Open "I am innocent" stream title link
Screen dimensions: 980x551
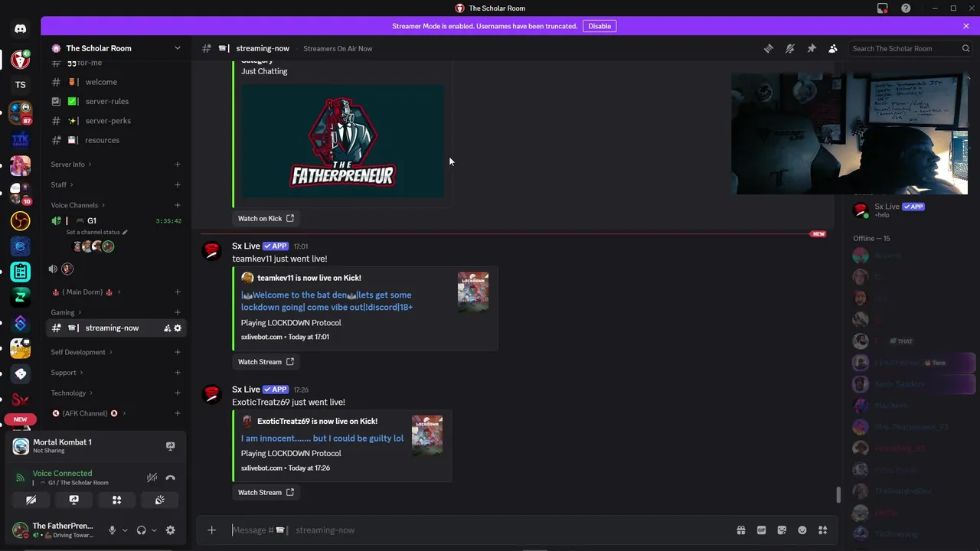click(322, 439)
